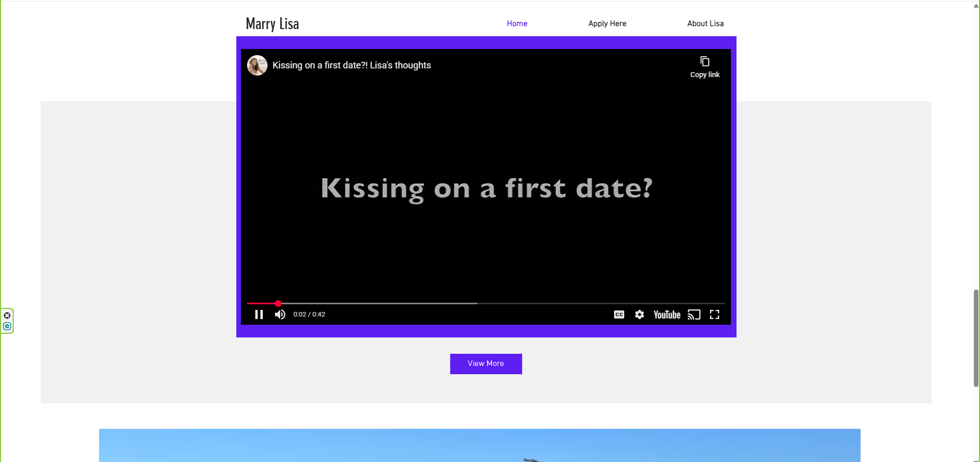The height and width of the screenshot is (462, 980).
Task: Click the circular 'e' widget icon
Action: pyautogui.click(x=7, y=326)
